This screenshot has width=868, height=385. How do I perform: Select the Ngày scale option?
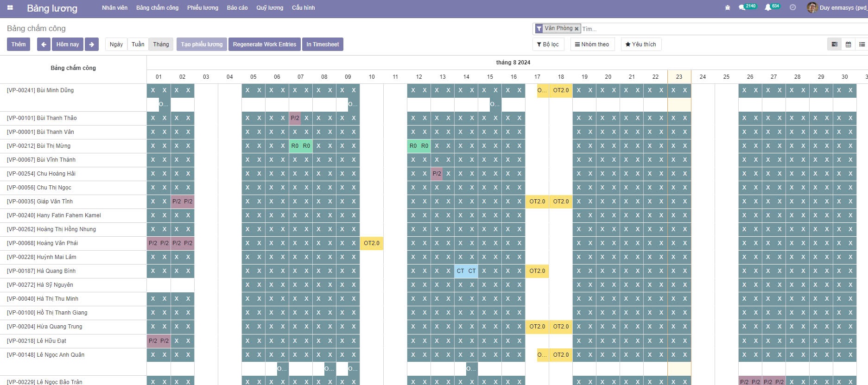[x=116, y=44]
